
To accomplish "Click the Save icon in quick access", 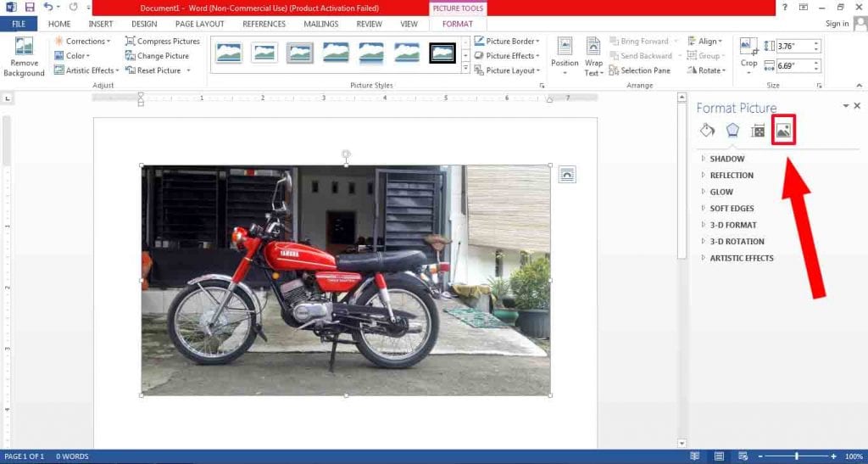I will click(30, 7).
